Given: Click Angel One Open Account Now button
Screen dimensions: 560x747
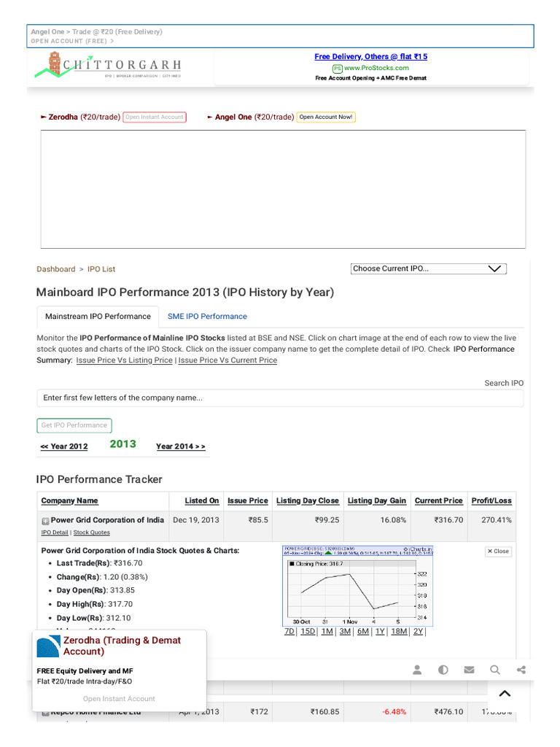Looking at the screenshot, I should (326, 117).
